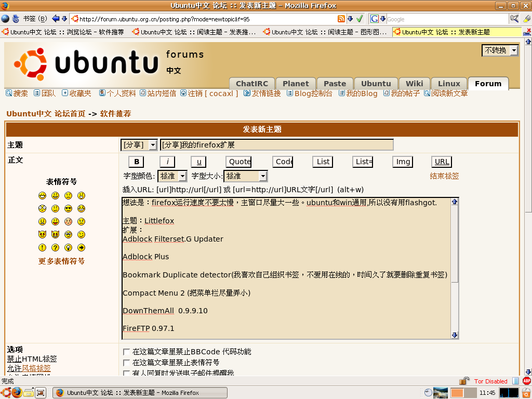This screenshot has height=399, width=532.
Task: Click the URL BBCode button
Action: pyautogui.click(x=442, y=162)
